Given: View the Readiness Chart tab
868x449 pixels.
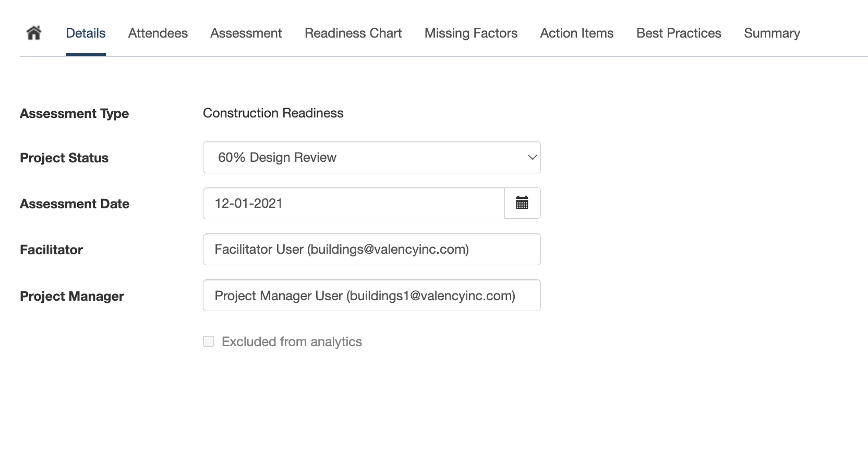Looking at the screenshot, I should (353, 33).
